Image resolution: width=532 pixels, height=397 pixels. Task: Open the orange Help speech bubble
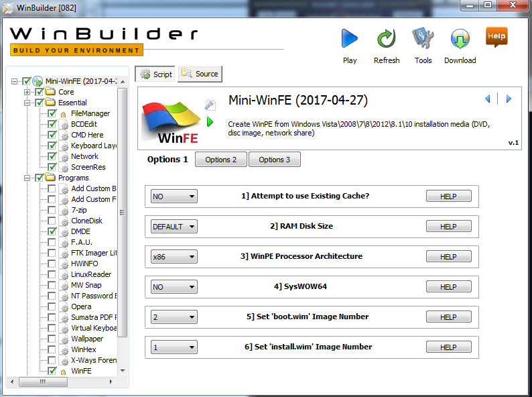(x=496, y=37)
